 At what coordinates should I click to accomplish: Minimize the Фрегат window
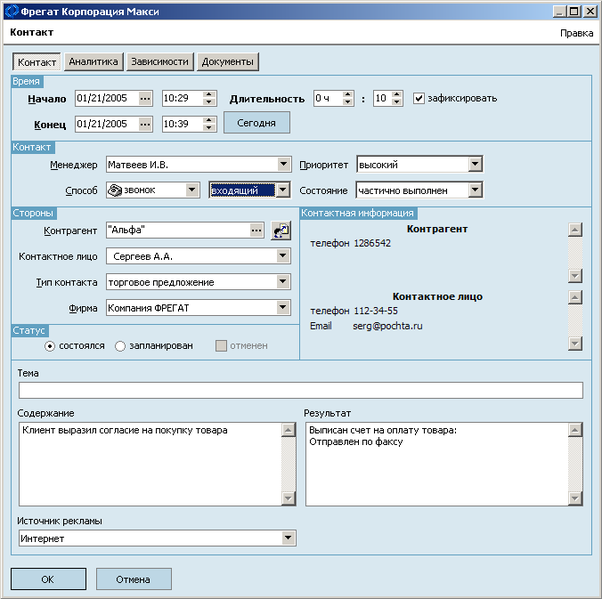pos(559,12)
